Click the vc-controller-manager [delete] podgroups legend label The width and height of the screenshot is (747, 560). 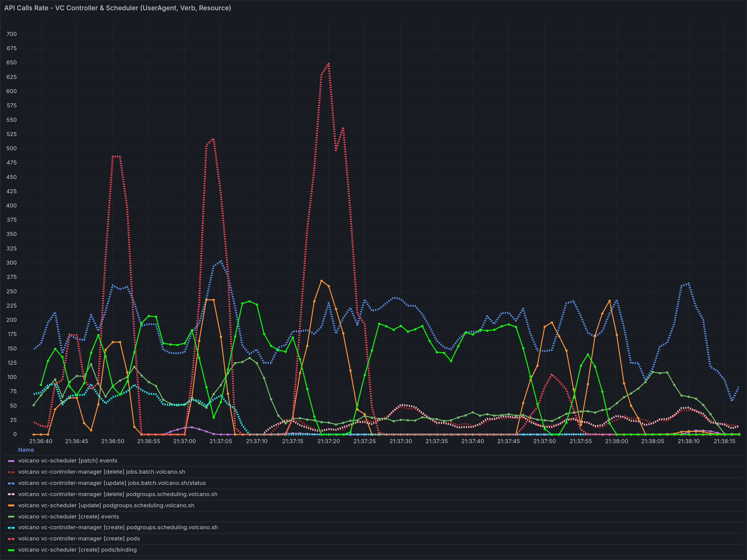118,494
